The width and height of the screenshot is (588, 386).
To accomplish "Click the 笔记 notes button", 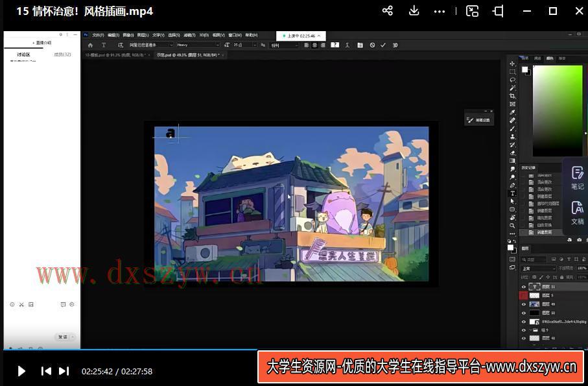I will [577, 178].
